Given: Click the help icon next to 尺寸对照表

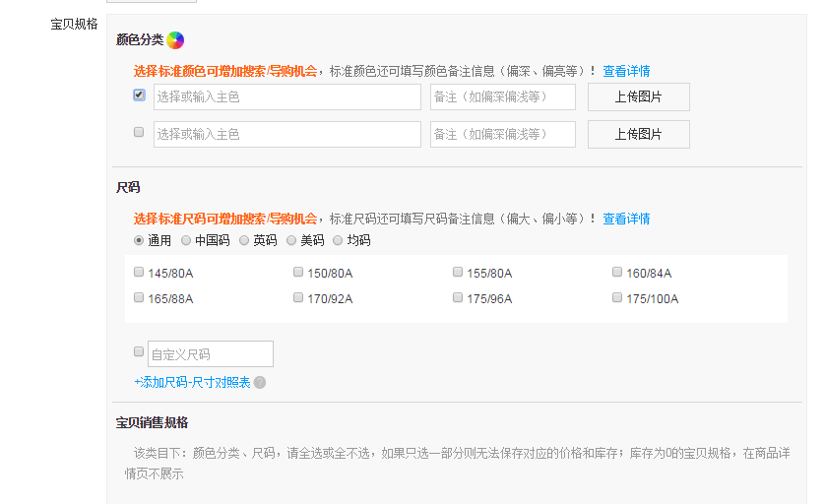Looking at the screenshot, I should pyautogui.click(x=260, y=383).
